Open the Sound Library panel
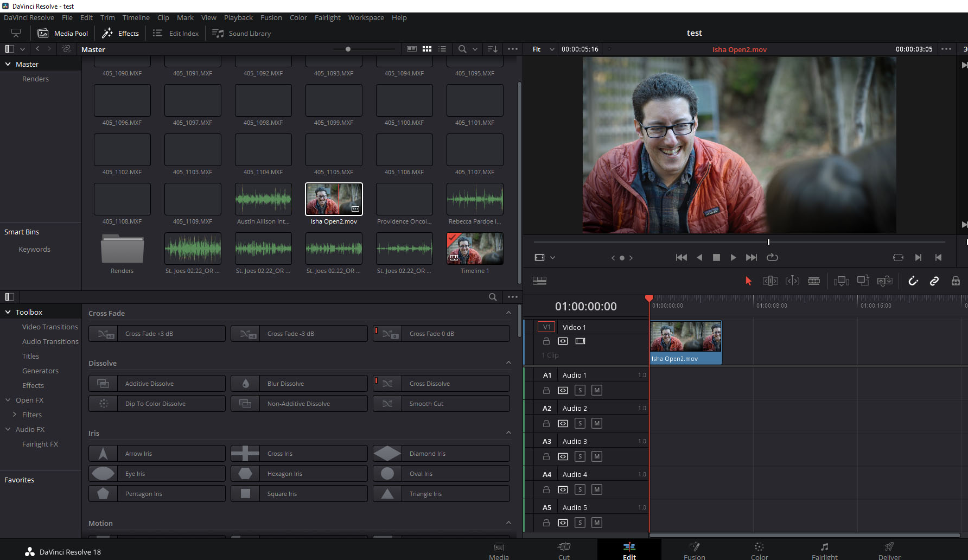The image size is (968, 560). tap(241, 33)
